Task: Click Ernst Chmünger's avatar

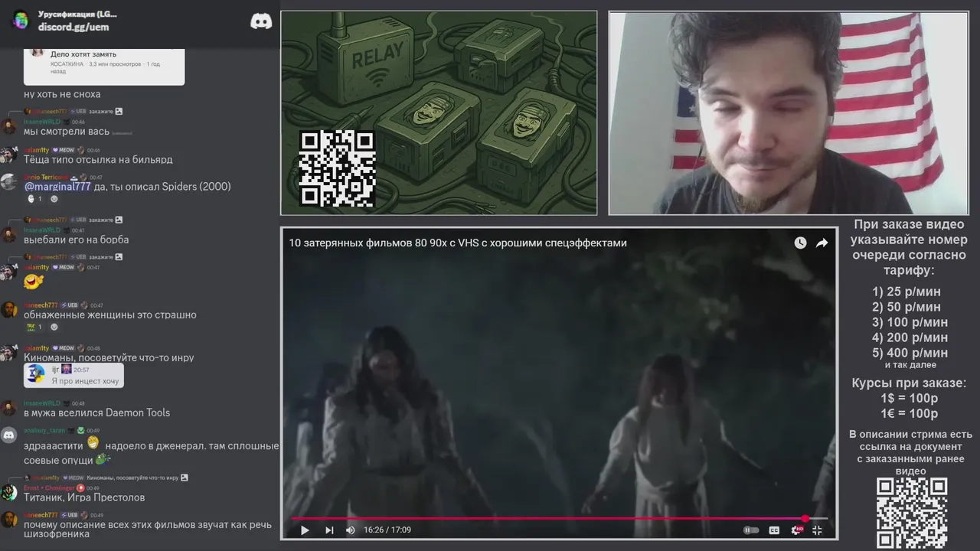Action: click(x=9, y=492)
